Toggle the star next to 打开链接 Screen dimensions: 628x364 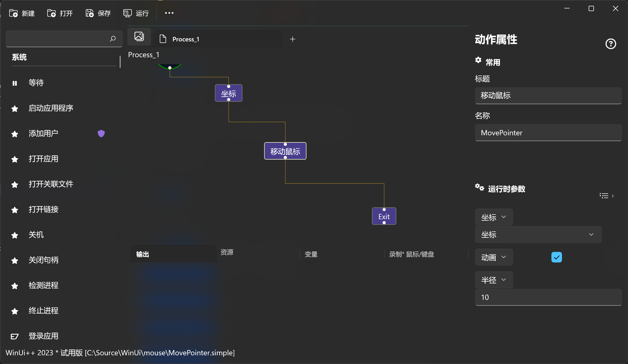click(x=15, y=210)
